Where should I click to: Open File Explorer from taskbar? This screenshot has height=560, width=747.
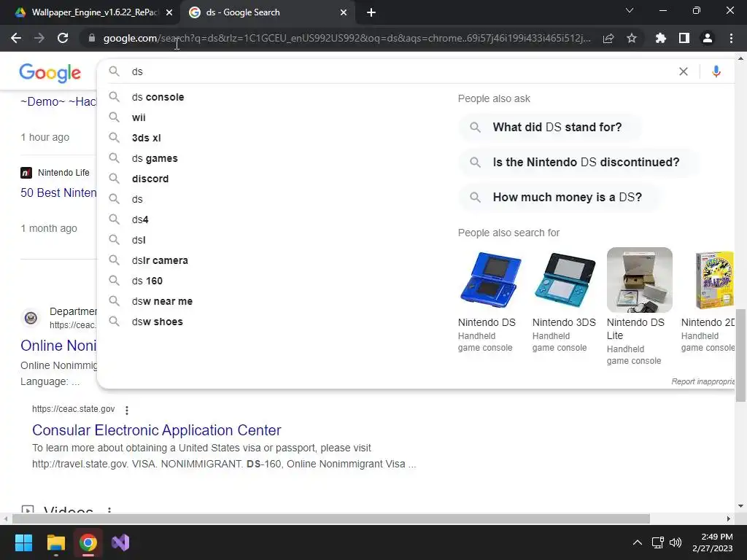pyautogui.click(x=55, y=542)
